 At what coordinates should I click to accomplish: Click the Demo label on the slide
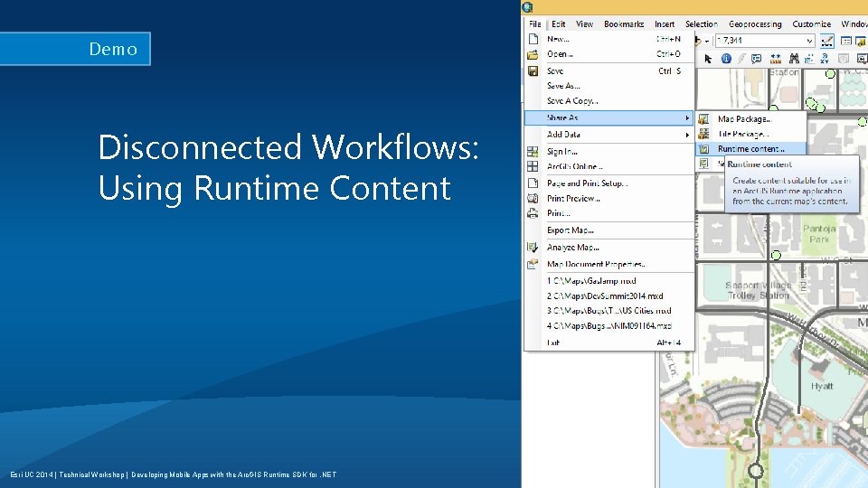point(114,49)
